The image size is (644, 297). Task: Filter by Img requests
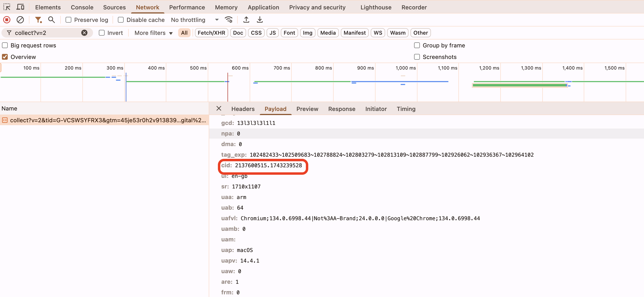tap(308, 33)
